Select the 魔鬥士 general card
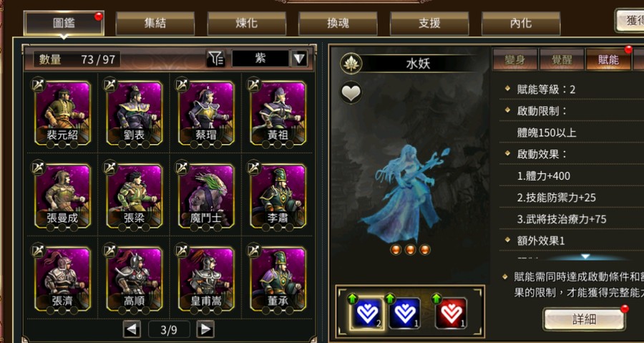This screenshot has width=644, height=343. point(206,196)
